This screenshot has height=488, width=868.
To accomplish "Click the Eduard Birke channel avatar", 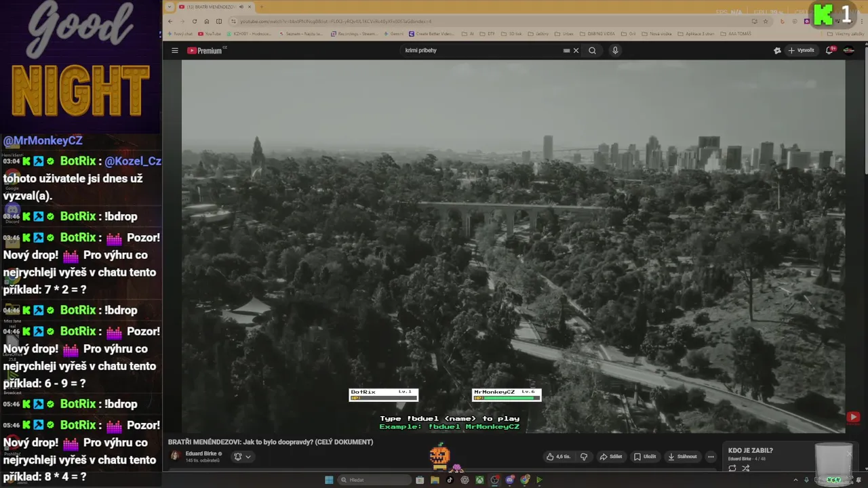I will (175, 456).
